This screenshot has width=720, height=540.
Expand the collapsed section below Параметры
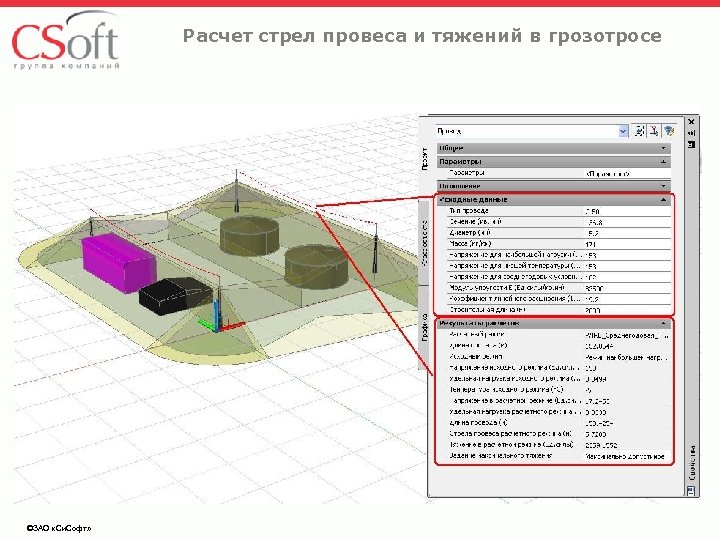point(554,186)
